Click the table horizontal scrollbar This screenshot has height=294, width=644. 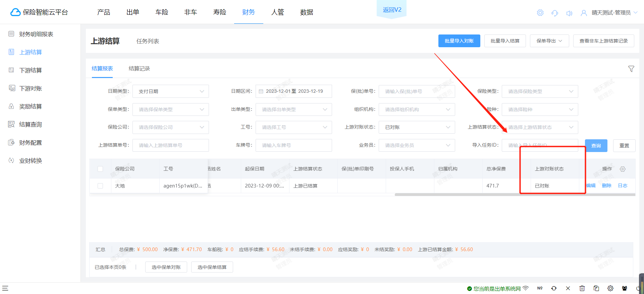coord(515,195)
